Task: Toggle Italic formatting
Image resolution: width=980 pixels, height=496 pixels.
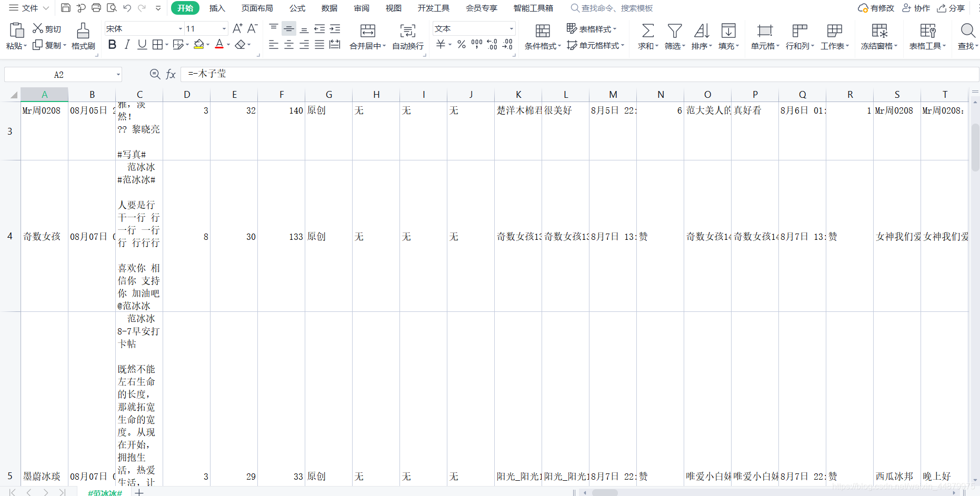Action: click(x=127, y=45)
